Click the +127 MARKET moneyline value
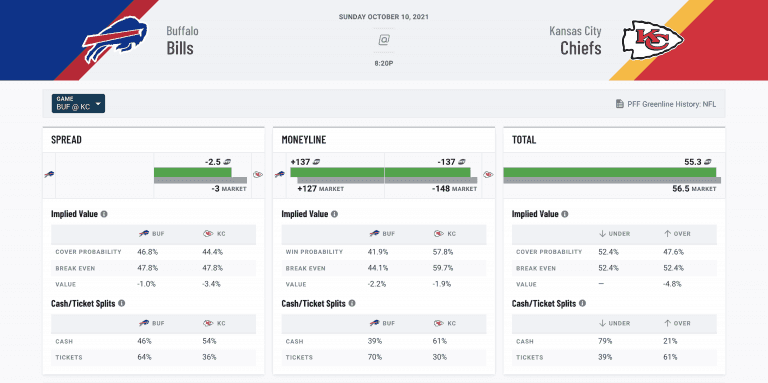768x383 pixels. click(x=321, y=189)
